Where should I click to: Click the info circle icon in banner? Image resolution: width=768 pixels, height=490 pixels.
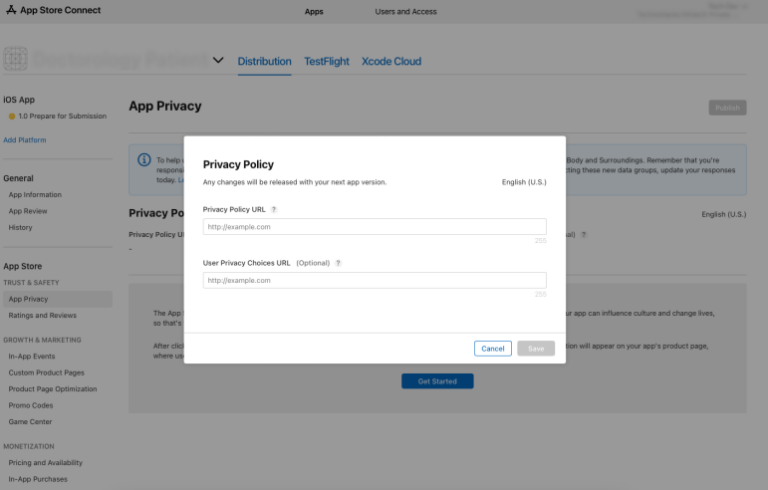(144, 160)
